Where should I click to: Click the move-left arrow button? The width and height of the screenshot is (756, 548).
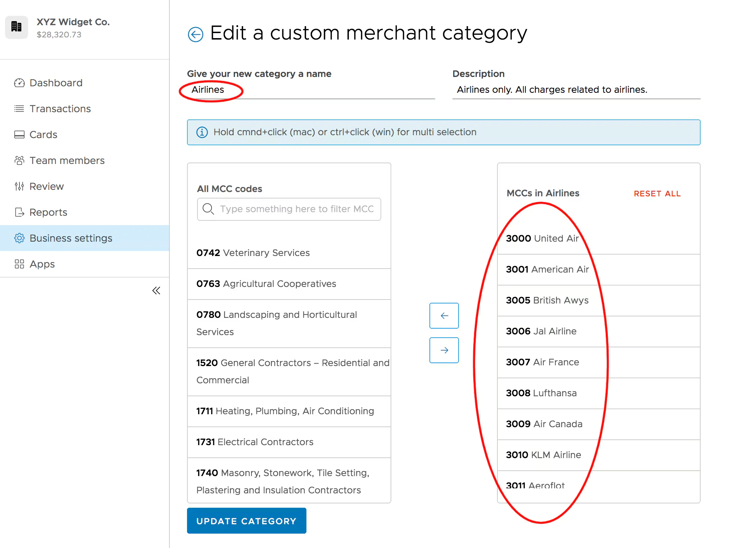pos(444,316)
